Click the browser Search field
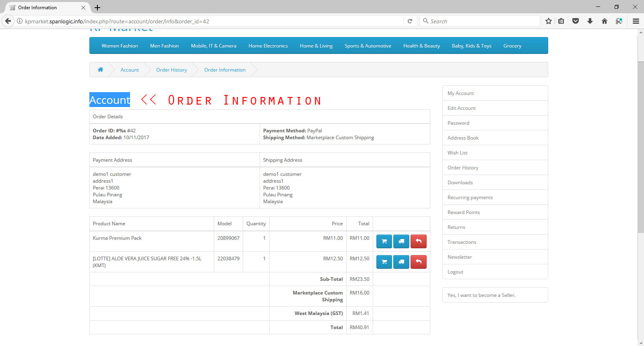Viewport: 644px width, 346px height. click(480, 21)
